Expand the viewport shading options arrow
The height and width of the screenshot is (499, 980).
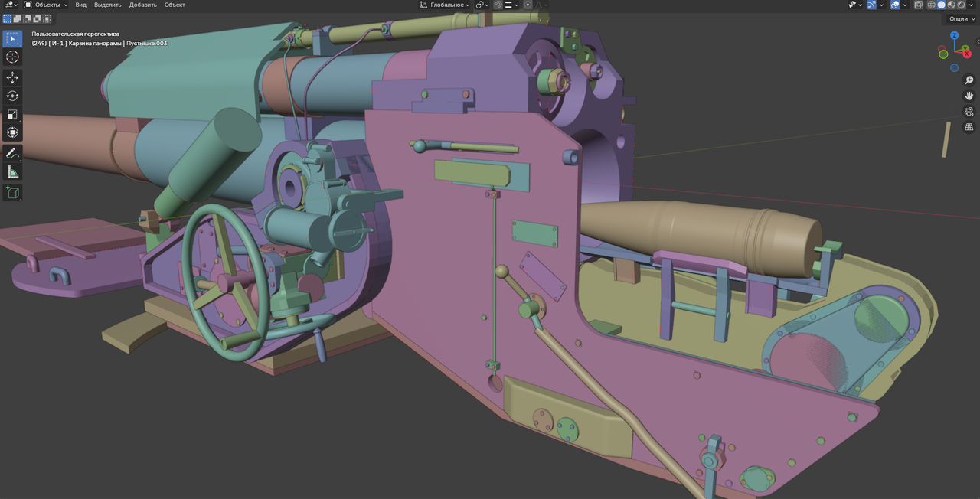tap(972, 5)
